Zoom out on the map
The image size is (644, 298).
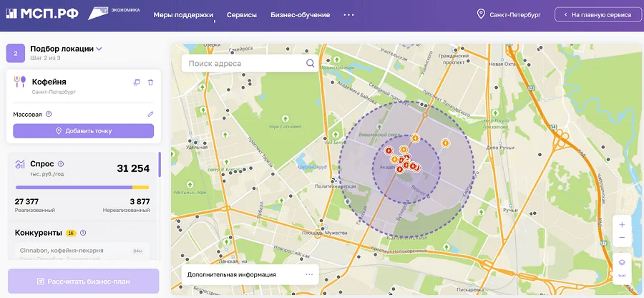tap(622, 238)
